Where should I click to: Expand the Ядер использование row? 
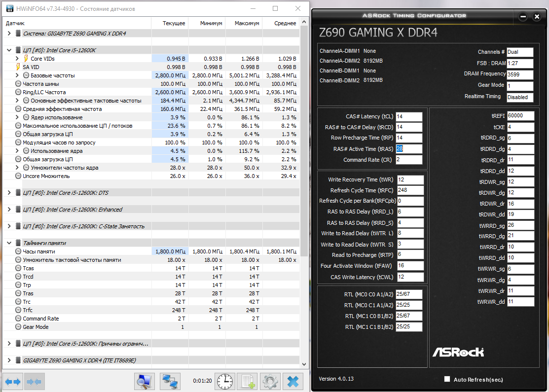pos(17,117)
